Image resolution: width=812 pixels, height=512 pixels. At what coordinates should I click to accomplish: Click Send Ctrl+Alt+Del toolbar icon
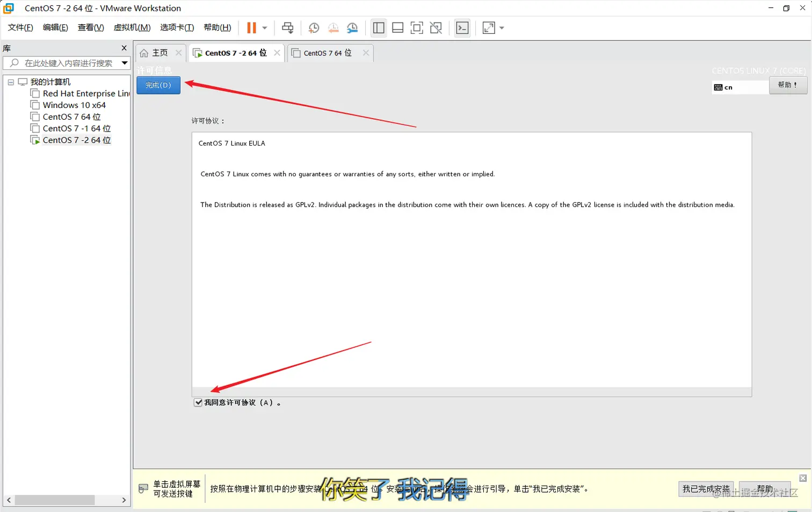click(288, 28)
